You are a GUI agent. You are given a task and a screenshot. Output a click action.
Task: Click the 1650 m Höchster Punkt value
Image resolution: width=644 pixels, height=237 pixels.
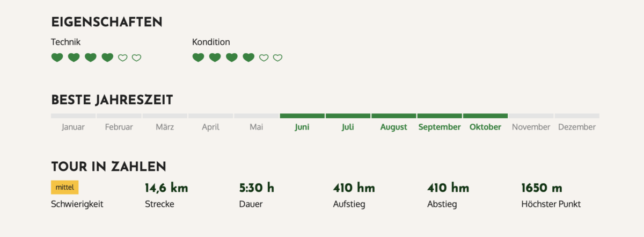coord(542,188)
